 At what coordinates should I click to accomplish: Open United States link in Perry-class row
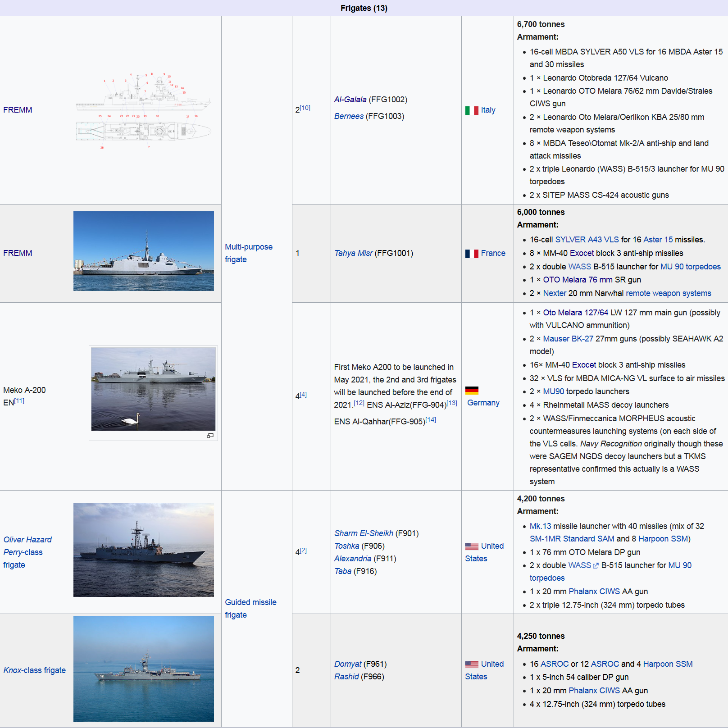pos(484,552)
